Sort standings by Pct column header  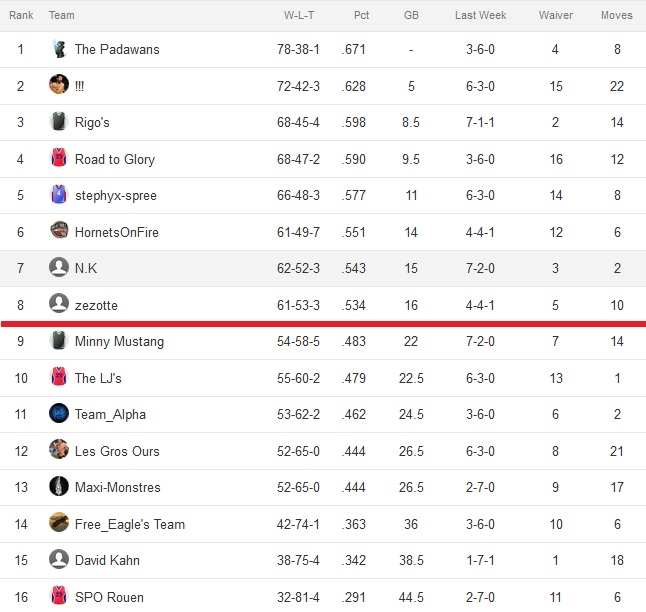[361, 15]
